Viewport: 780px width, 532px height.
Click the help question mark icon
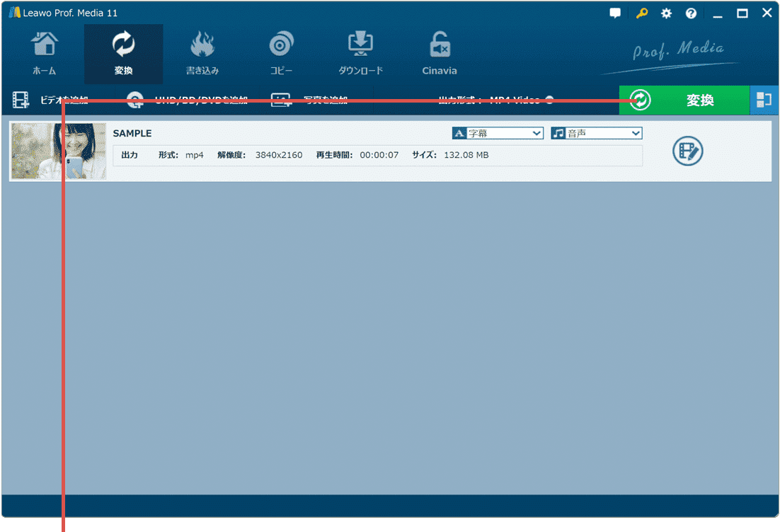pos(691,13)
